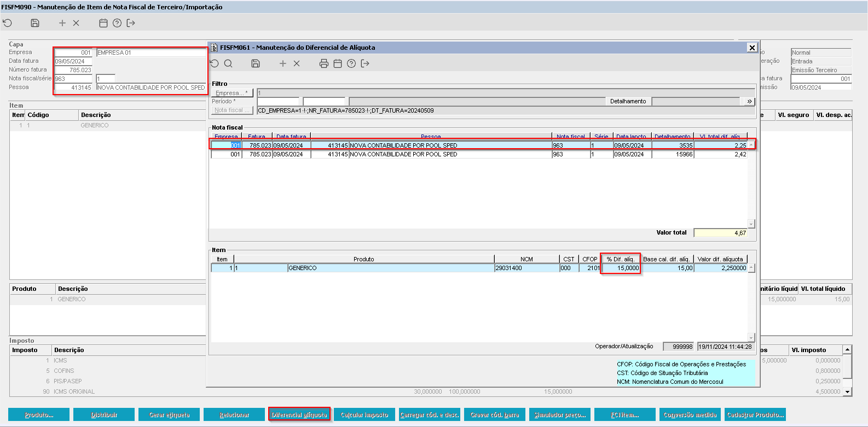Click the FCI Item... button
Image resolution: width=868 pixels, height=427 pixels.
625,415
